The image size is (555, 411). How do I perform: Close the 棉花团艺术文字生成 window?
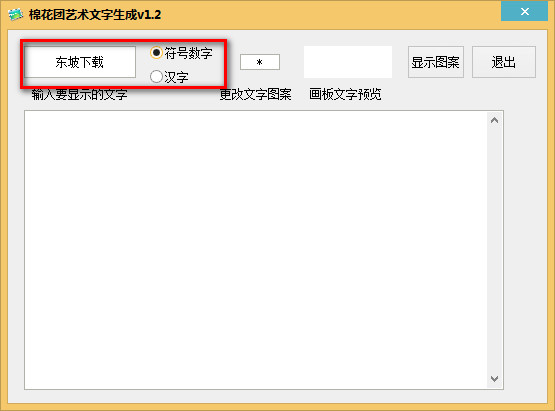coord(524,11)
